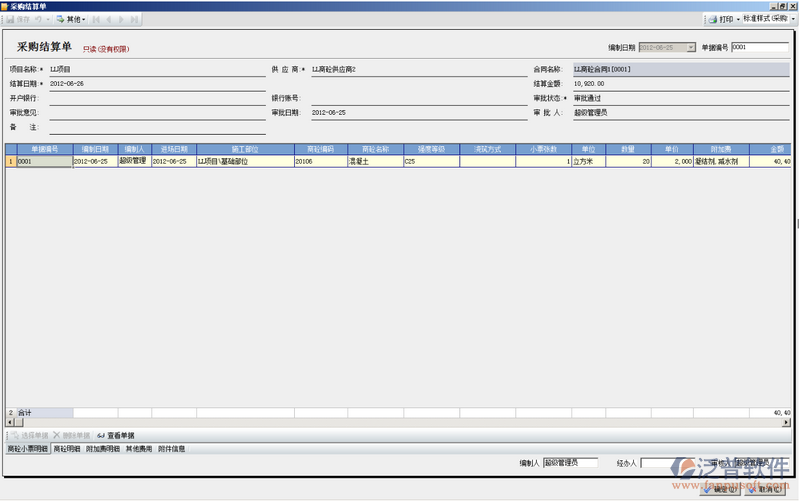The width and height of the screenshot is (800, 501).
Task: Open the 其他费用 tab
Action: pos(140,449)
